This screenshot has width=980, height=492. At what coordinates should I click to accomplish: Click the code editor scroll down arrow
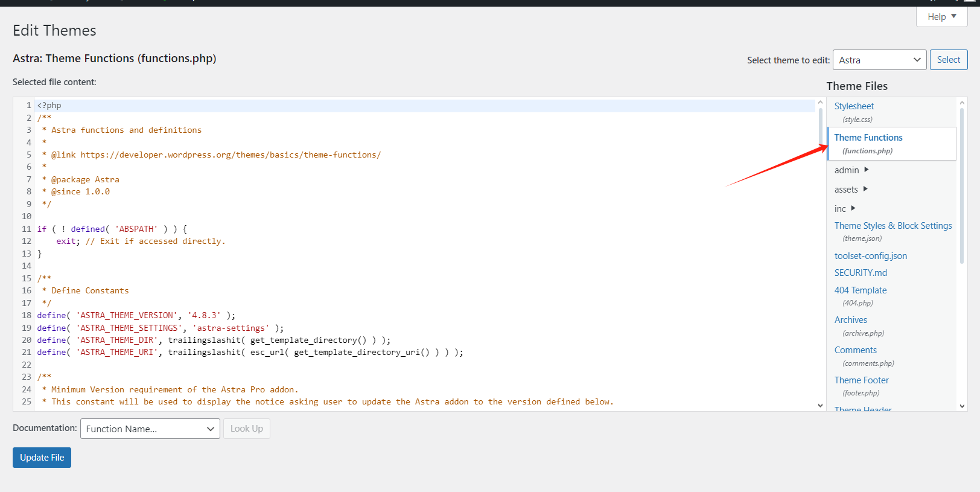pyautogui.click(x=820, y=406)
